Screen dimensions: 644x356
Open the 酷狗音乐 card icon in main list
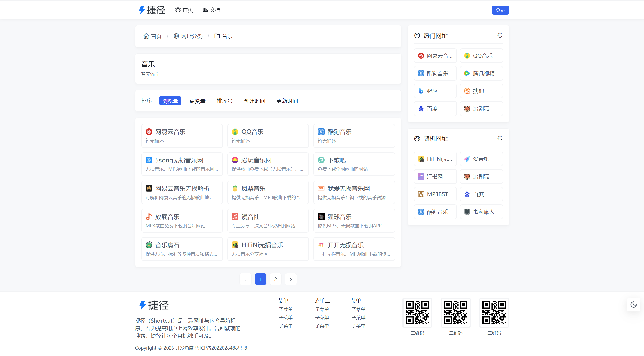point(321,132)
